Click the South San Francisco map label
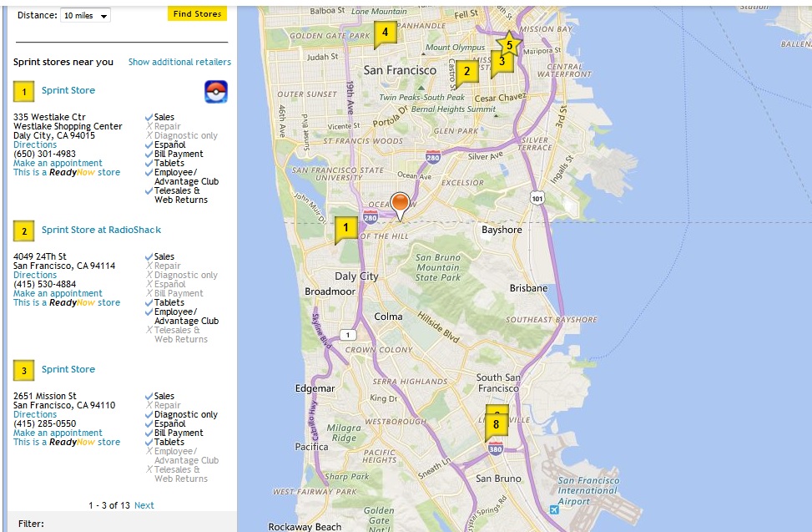The width and height of the screenshot is (812, 532). click(x=497, y=383)
